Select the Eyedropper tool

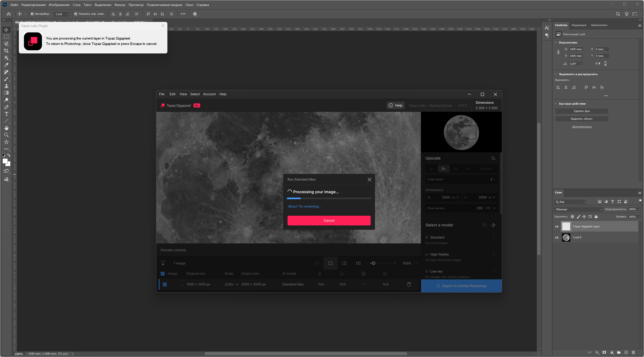coord(6,65)
